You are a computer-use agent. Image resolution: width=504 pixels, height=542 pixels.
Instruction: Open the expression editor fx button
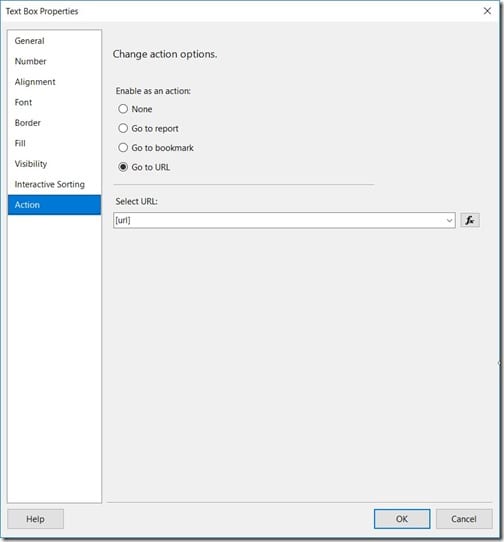(470, 220)
